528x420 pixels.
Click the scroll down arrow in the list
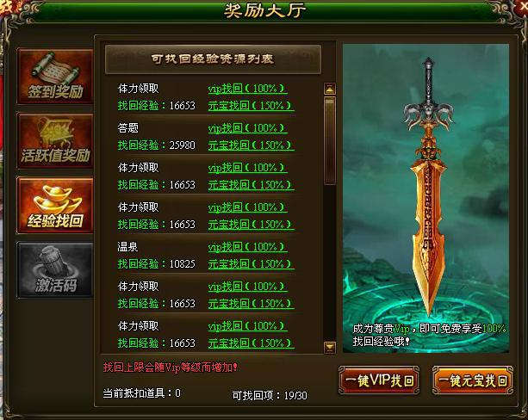(330, 346)
